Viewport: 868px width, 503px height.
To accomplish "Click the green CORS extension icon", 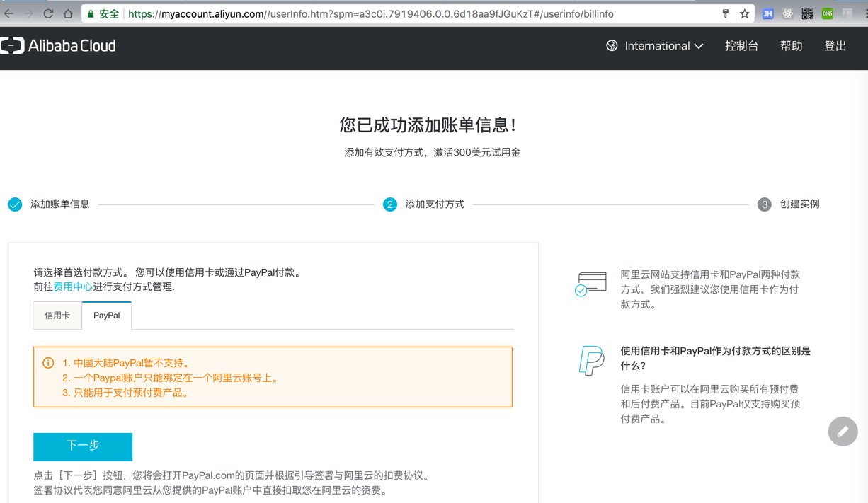I will click(x=827, y=13).
